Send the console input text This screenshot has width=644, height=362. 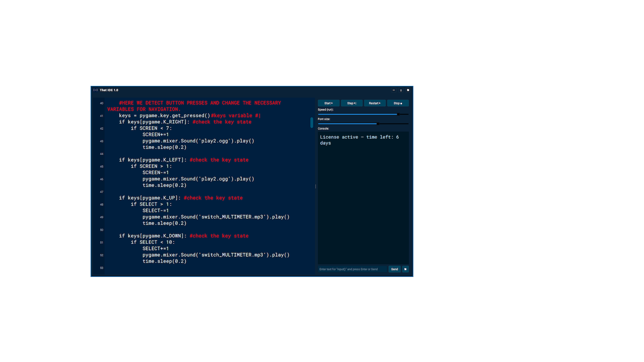click(x=395, y=269)
